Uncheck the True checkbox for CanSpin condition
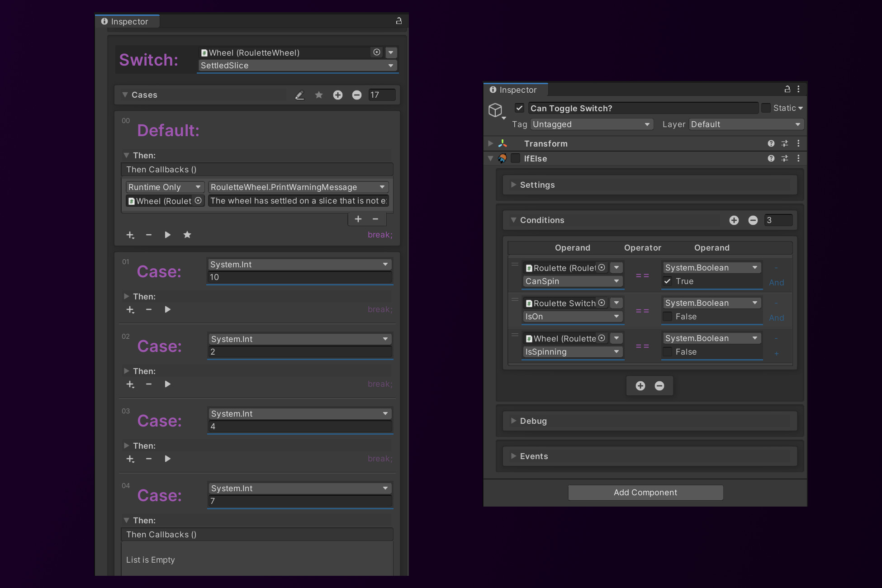 click(668, 281)
